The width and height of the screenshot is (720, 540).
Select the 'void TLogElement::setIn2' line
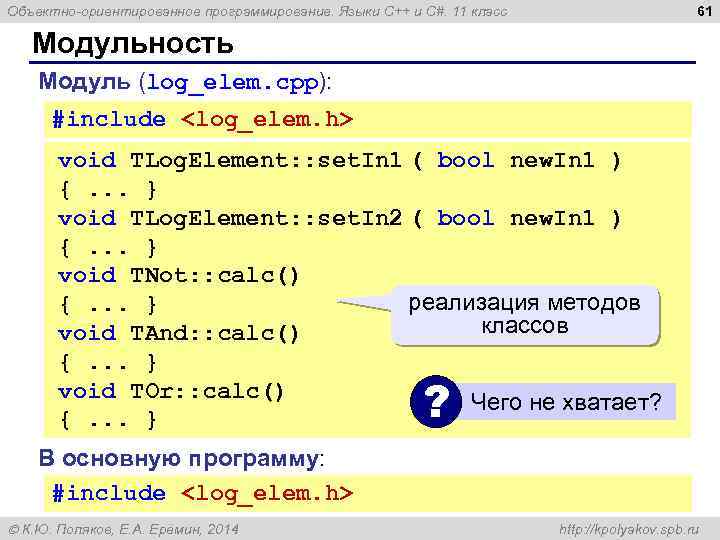[339, 219]
